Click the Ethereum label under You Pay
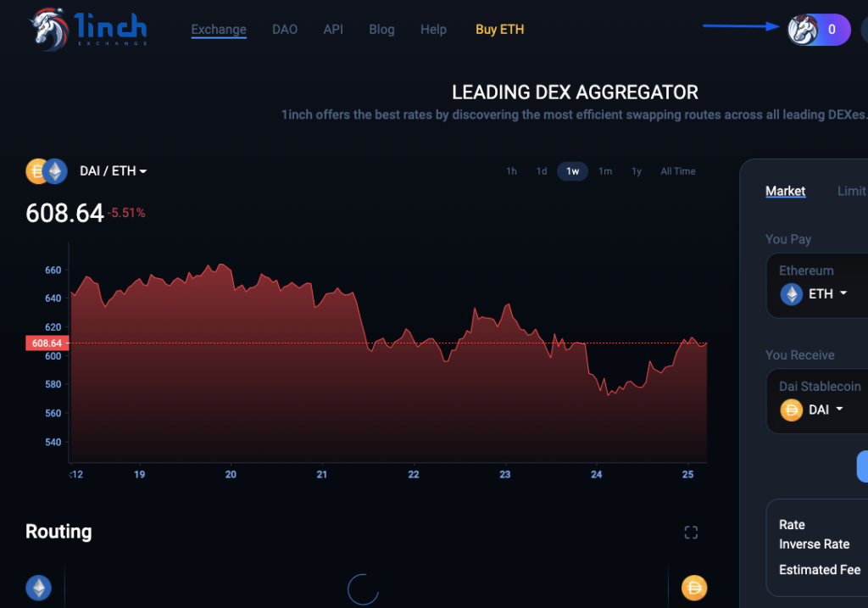The width and height of the screenshot is (868, 608). click(807, 271)
